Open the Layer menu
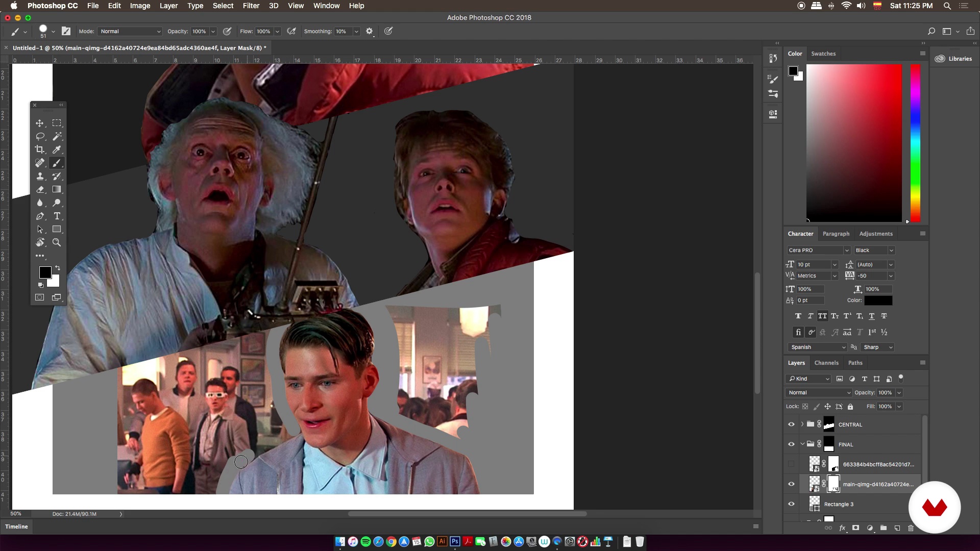980x551 pixels. 168,6
